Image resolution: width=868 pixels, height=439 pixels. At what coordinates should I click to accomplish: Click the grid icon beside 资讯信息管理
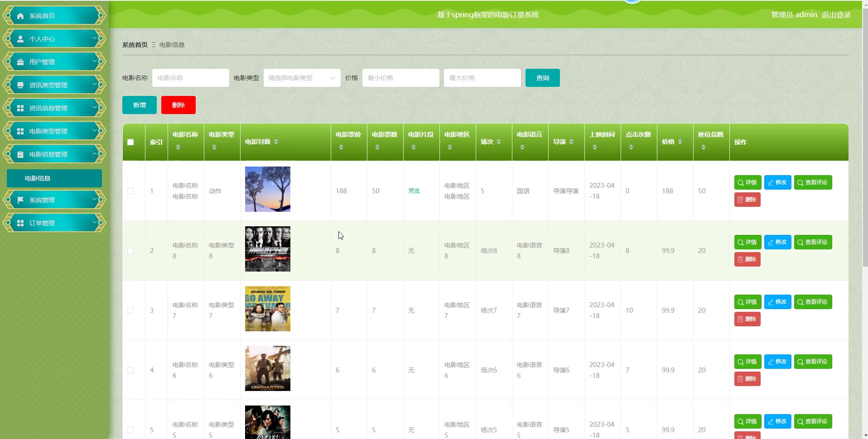pos(20,108)
